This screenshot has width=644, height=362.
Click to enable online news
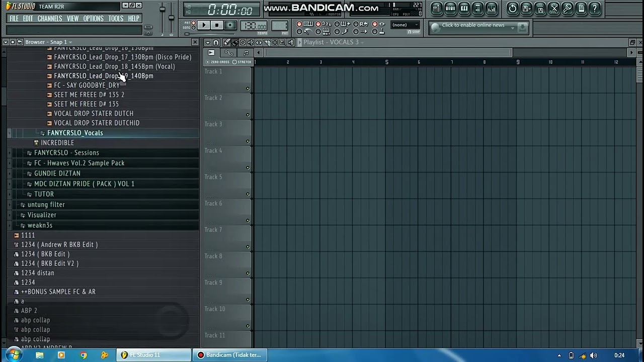(x=473, y=25)
